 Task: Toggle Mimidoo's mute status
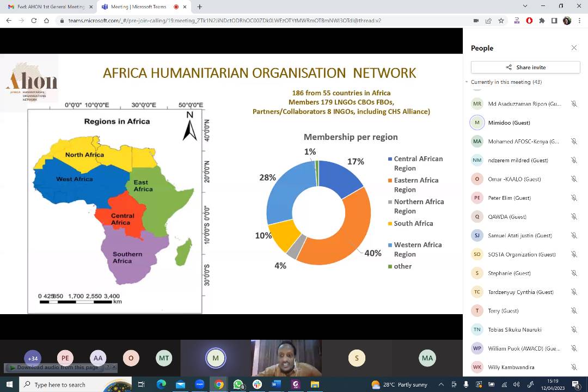[574, 122]
